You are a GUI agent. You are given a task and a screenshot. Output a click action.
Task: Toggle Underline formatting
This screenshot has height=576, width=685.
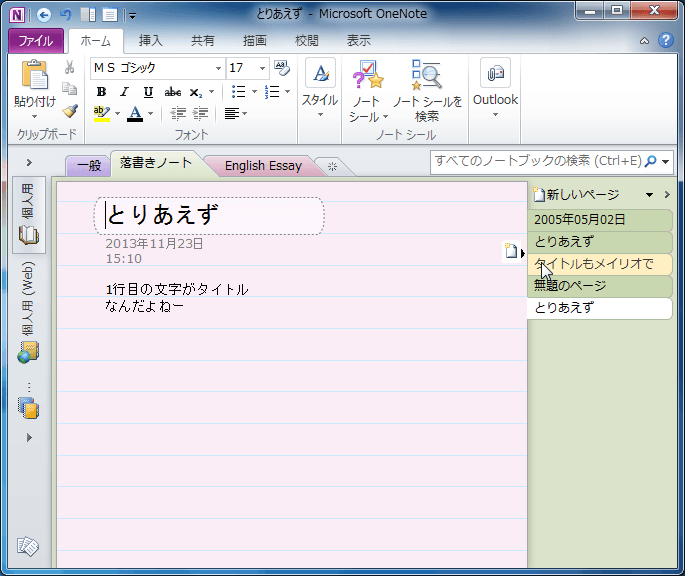point(148,91)
